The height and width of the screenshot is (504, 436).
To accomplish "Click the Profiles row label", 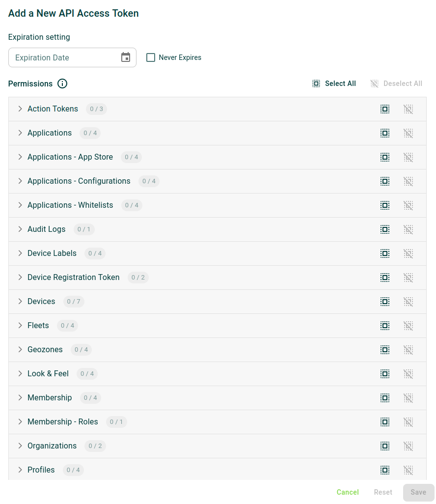I will click(41, 470).
